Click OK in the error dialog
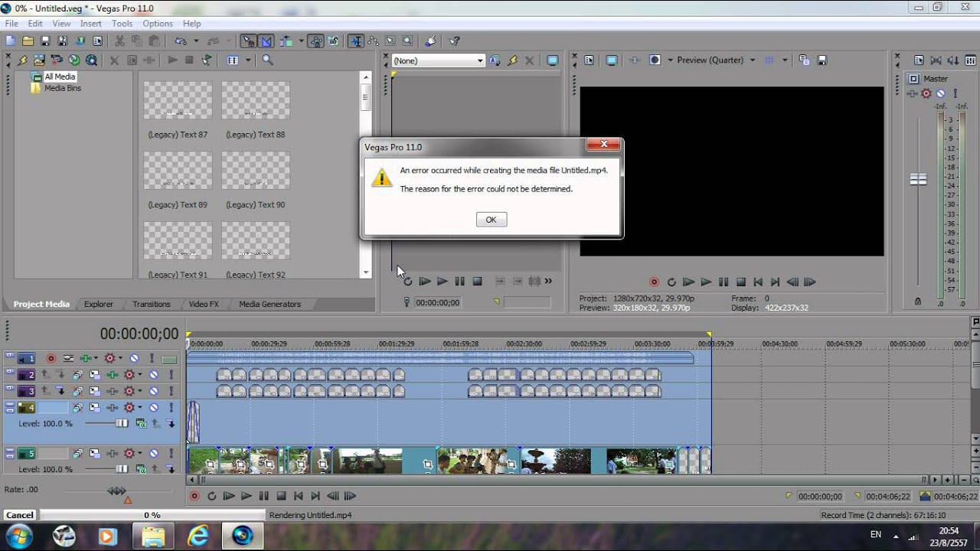This screenshot has height=551, width=980. point(491,220)
